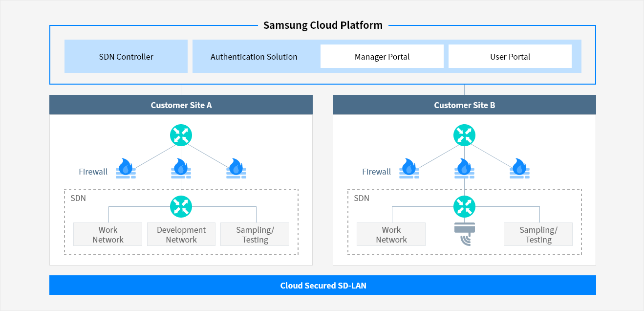
Task: Select the Customer Site A header
Action: (181, 105)
